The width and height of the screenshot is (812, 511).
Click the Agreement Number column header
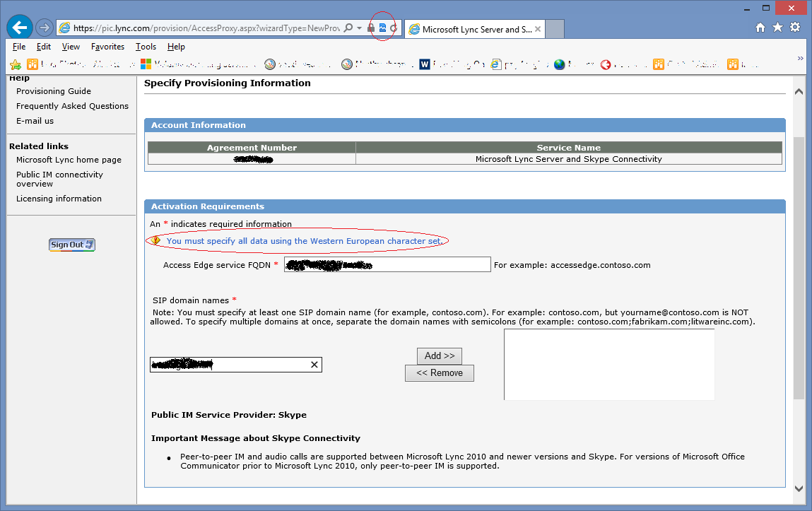(252, 148)
